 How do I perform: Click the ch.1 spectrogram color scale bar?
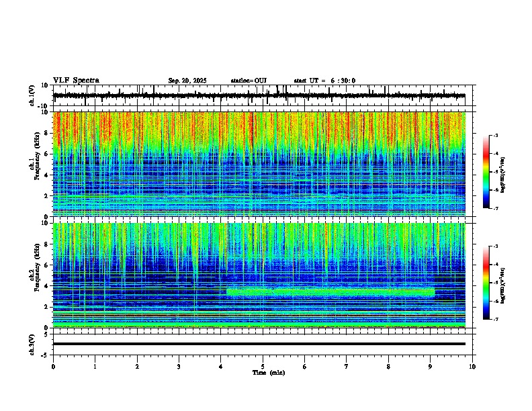click(486, 172)
